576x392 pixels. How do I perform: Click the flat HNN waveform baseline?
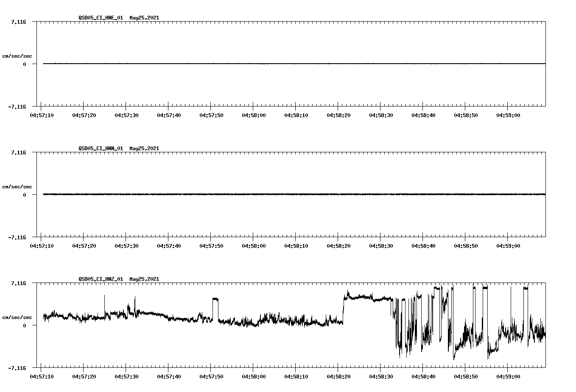254,195
